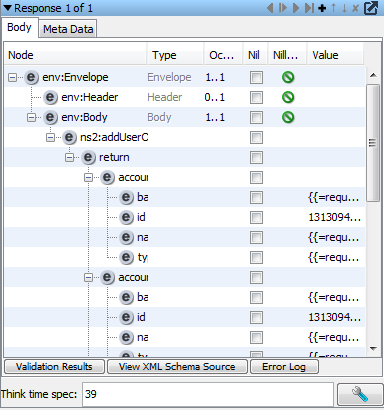The image size is (384, 410).
Task: Delete the response with the X icon
Action: pyautogui.click(x=355, y=8)
